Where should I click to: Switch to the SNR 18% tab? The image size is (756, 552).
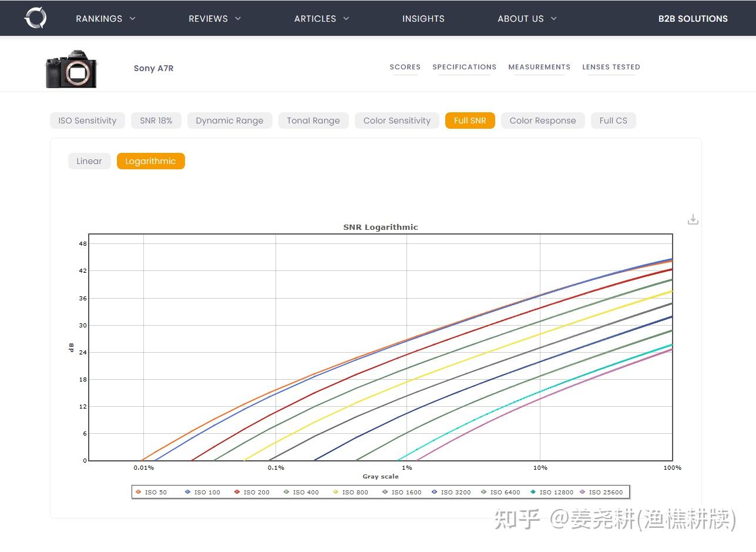point(156,121)
